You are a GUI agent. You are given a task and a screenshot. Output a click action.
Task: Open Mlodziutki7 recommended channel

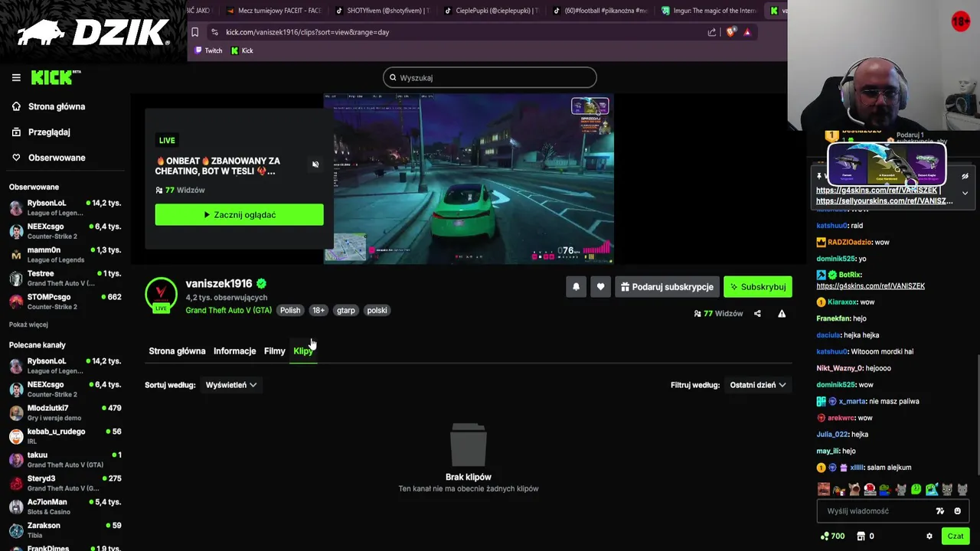pos(65,412)
